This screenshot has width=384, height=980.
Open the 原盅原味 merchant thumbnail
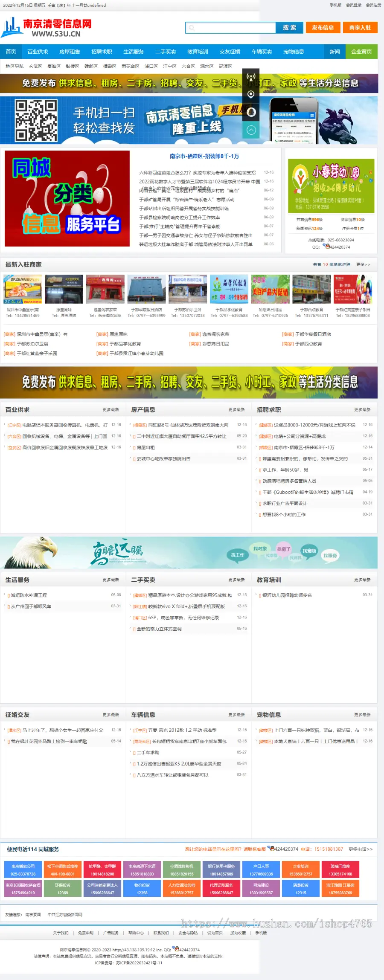[64, 289]
